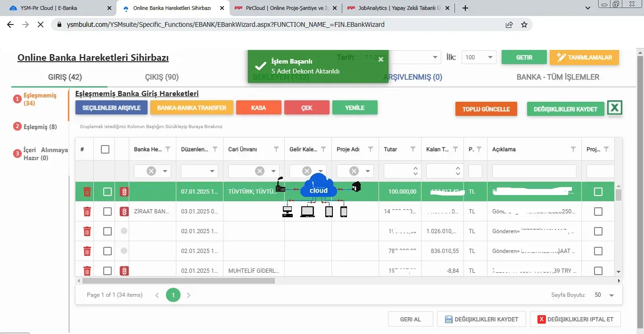Open a new browser tab
Screen dimensions: 644x334
pyautogui.click(x=465, y=8)
